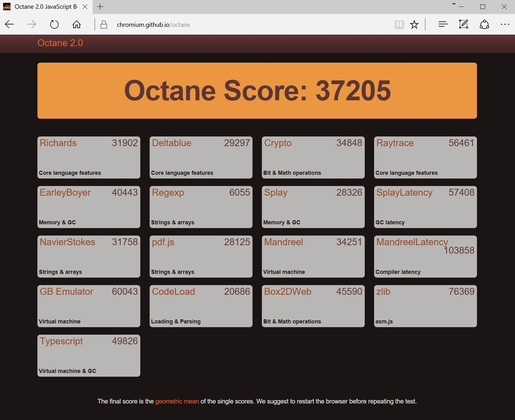Click the Box2DWeb heading
The image size is (515, 420).
tap(288, 292)
